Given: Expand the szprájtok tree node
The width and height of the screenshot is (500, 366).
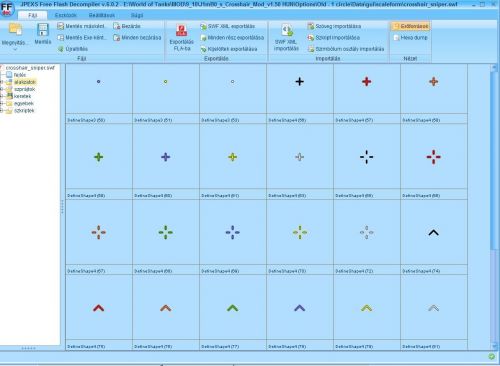Looking at the screenshot, I should [x=2, y=89].
